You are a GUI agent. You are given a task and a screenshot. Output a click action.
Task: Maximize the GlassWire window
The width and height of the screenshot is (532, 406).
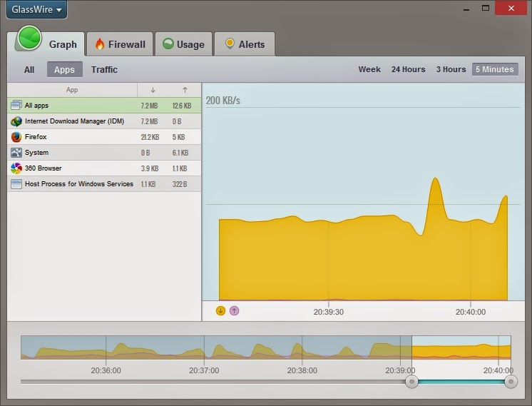tap(486, 8)
